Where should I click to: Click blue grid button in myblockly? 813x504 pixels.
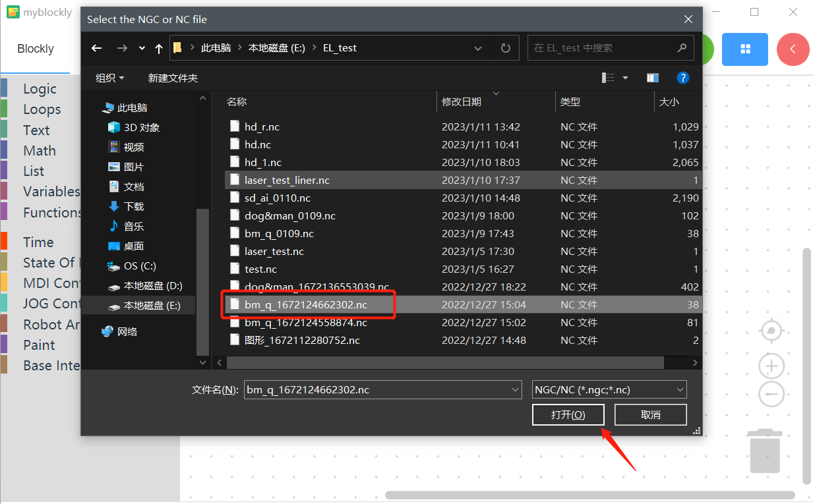[745, 49]
